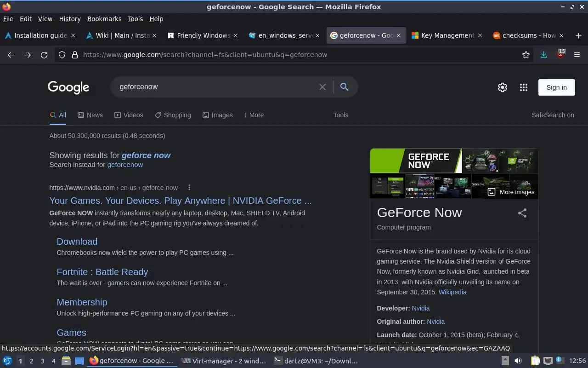Viewport: 588px width, 368px height.
Task: Go forward to the next page
Action: 28,55
